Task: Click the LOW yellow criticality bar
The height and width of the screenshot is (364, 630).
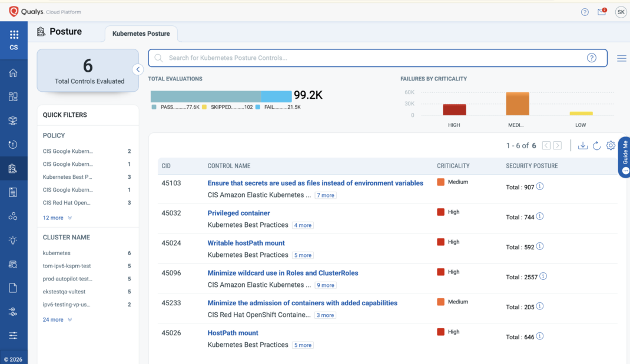Action: [x=581, y=113]
